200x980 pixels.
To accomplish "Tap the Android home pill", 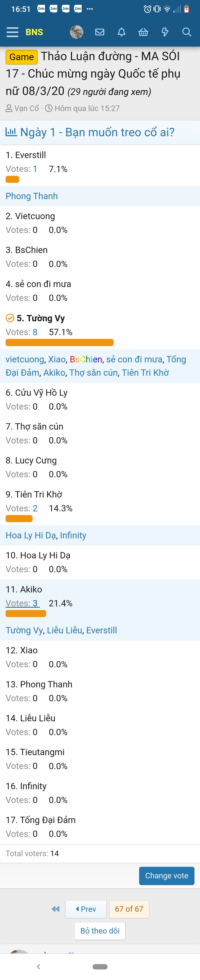I will pyautogui.click(x=100, y=966).
